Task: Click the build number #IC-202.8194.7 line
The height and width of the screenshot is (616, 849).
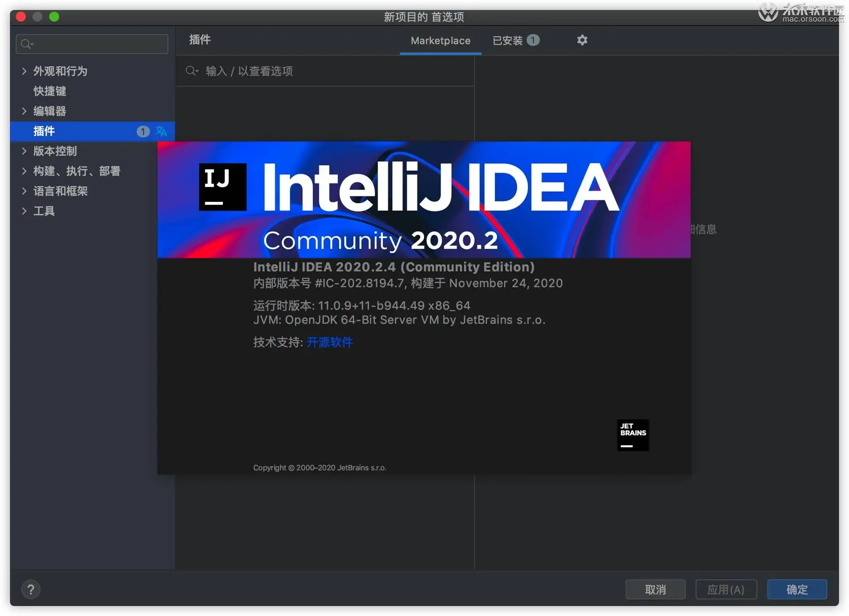Action: pyautogui.click(x=408, y=283)
